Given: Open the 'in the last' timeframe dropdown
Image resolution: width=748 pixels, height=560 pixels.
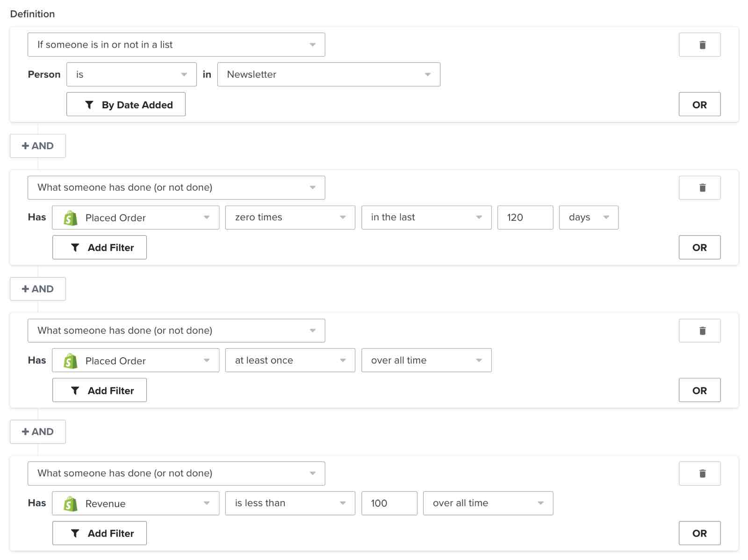Looking at the screenshot, I should pyautogui.click(x=426, y=217).
